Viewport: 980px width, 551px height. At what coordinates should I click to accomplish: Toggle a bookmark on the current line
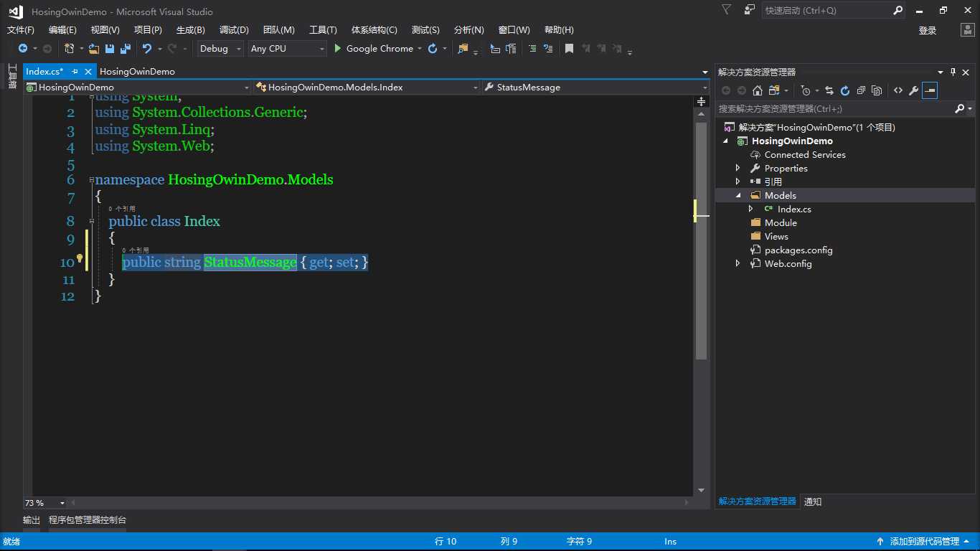click(569, 49)
